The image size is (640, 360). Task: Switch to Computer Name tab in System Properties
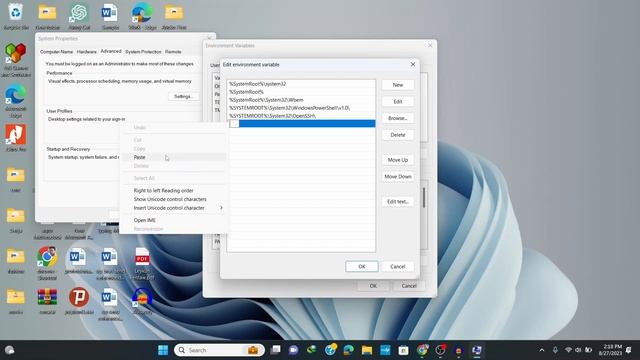(x=56, y=52)
